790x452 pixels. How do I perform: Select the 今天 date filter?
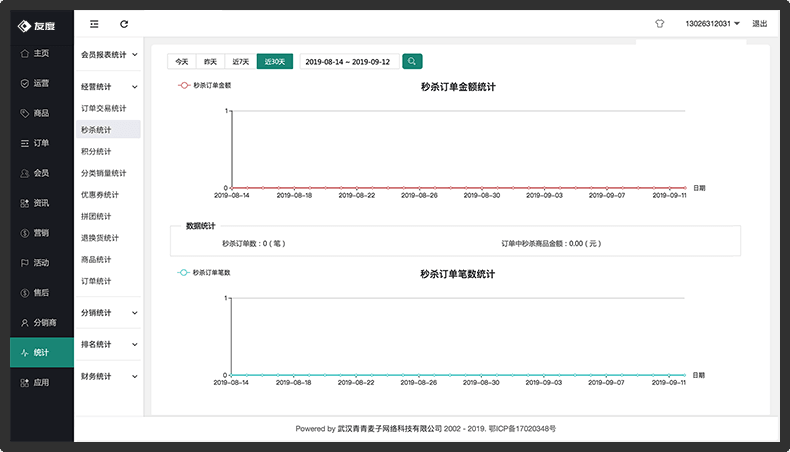[x=182, y=61]
